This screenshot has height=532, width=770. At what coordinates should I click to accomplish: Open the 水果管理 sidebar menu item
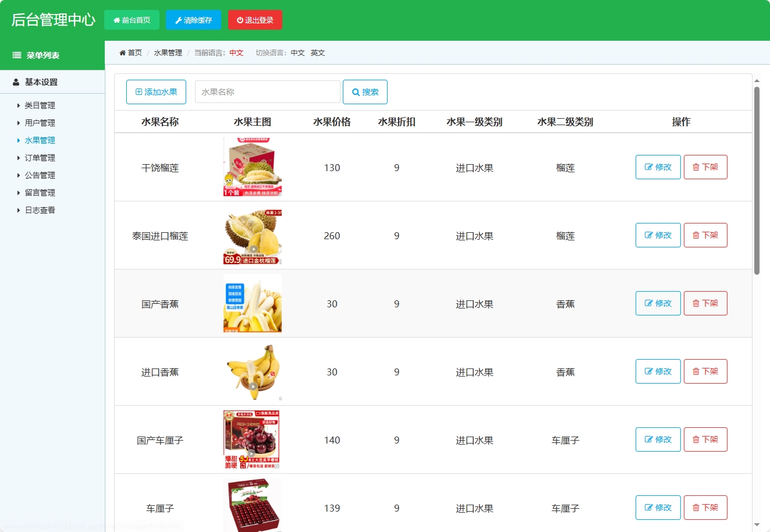[x=40, y=140]
